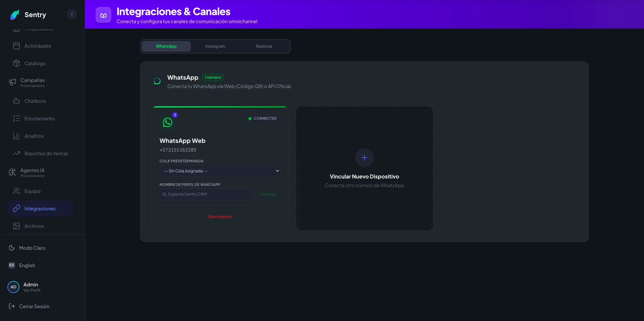Click 'Conecta otro número de WhatsApp' text

click(x=364, y=186)
